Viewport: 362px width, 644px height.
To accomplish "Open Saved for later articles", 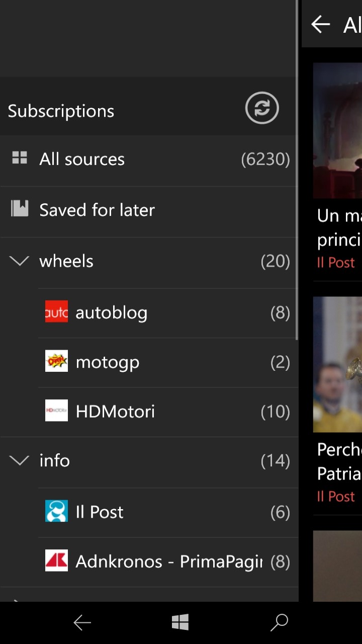I will pyautogui.click(x=97, y=210).
